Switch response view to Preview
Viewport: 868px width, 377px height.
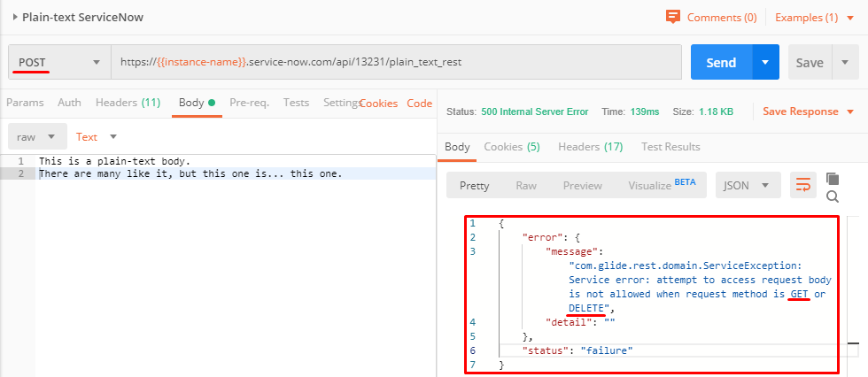coord(583,186)
